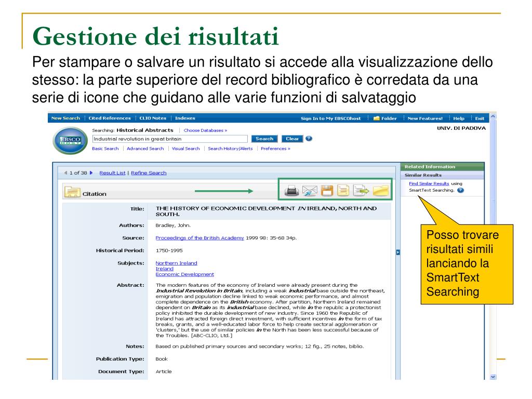The image size is (532, 399).
Task: Click the Publication Type value Book
Action: click(x=162, y=359)
